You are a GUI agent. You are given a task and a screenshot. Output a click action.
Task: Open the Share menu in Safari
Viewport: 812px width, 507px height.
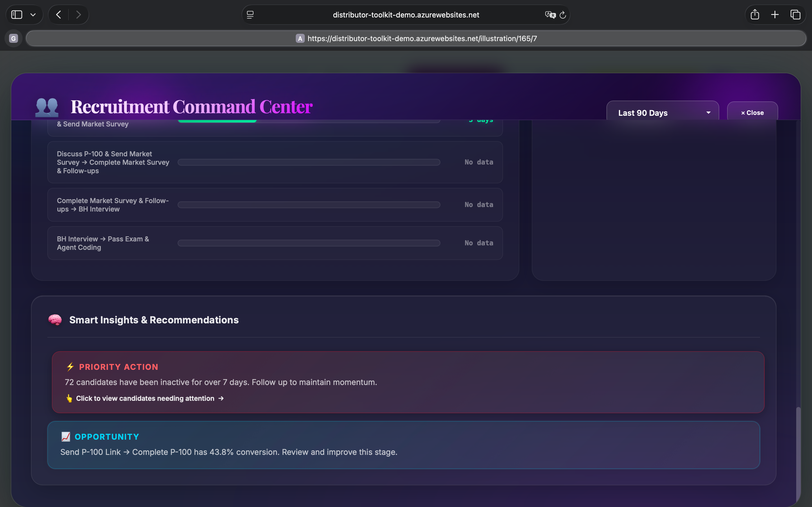pyautogui.click(x=754, y=14)
